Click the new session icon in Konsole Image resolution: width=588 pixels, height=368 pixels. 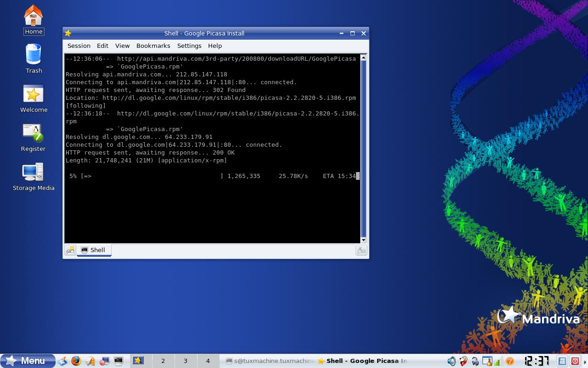pyautogui.click(x=70, y=250)
